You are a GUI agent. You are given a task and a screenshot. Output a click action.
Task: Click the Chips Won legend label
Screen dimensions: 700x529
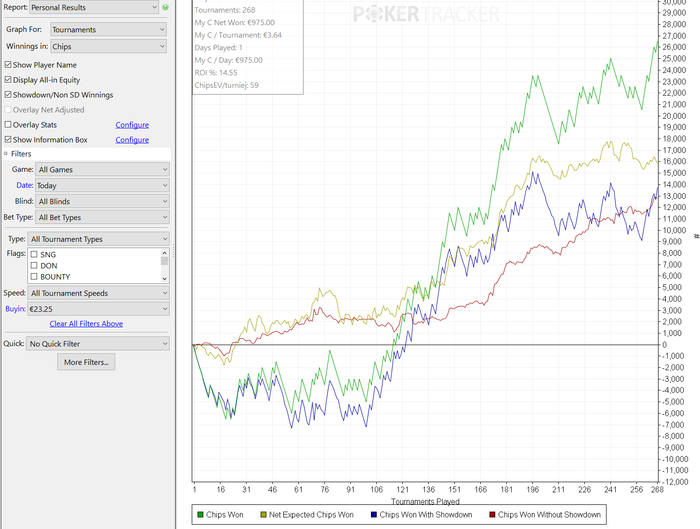click(225, 515)
